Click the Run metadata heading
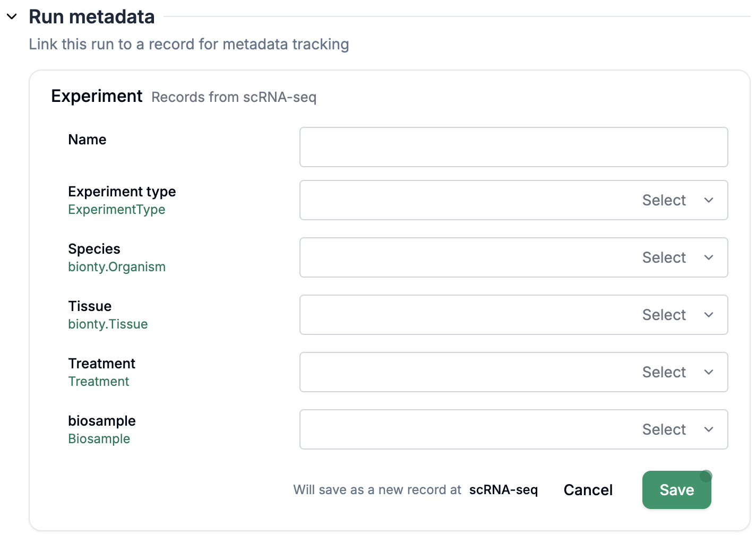756x535 pixels. (x=91, y=17)
